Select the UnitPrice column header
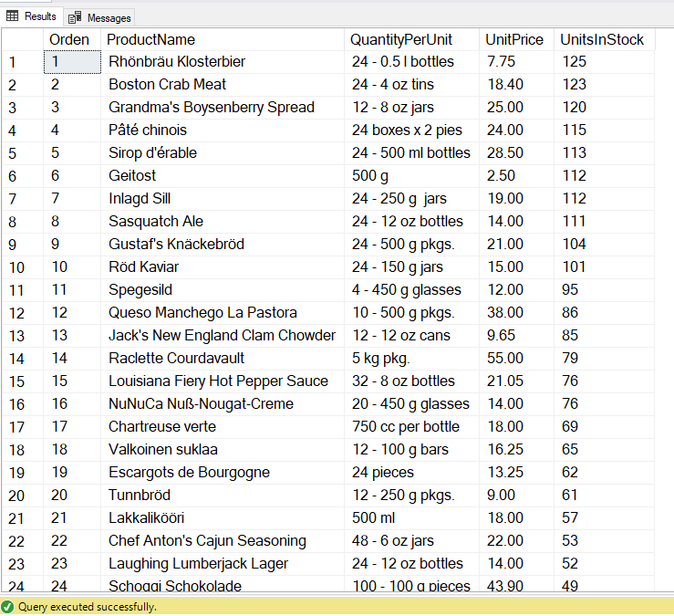This screenshot has height=616, width=674. 516,39
